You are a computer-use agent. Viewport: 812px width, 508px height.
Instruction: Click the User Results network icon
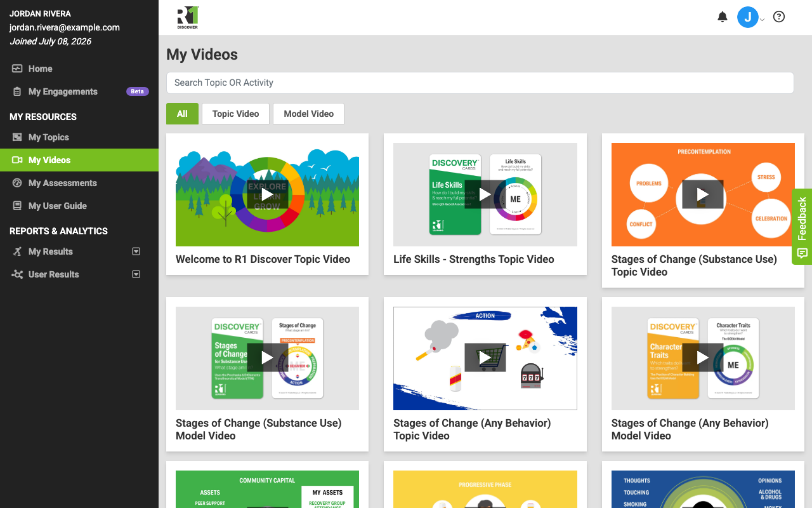pyautogui.click(x=17, y=274)
